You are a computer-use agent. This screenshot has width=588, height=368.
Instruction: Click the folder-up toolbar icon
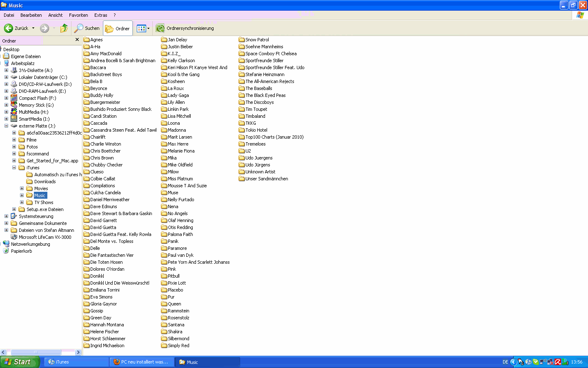pos(64,28)
